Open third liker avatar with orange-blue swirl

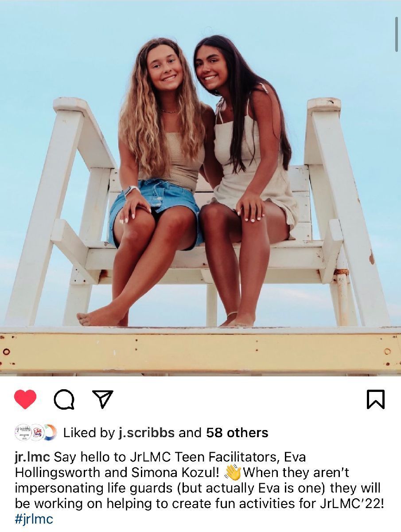point(49,432)
